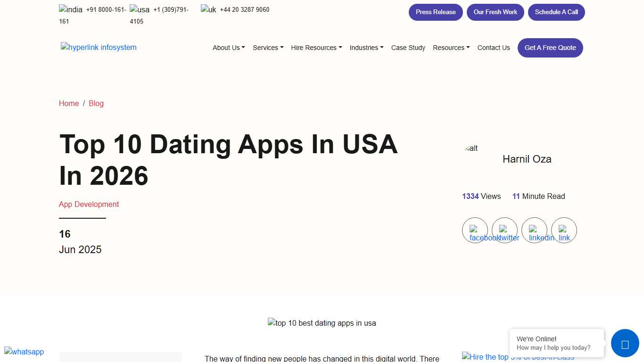Share the article on Facebook

tap(475, 230)
